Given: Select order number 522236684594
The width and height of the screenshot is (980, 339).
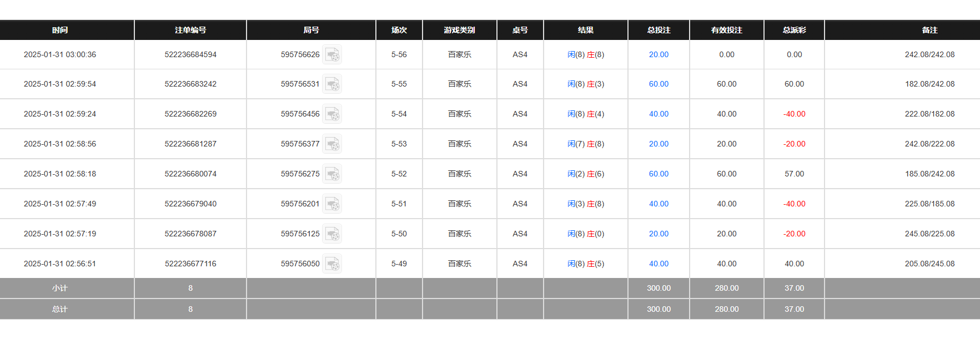Looking at the screenshot, I should tap(190, 54).
